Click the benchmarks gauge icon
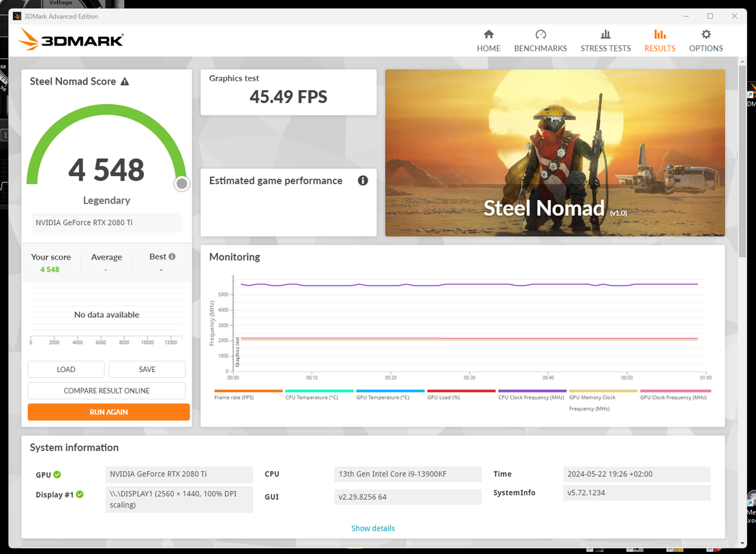 coord(541,34)
